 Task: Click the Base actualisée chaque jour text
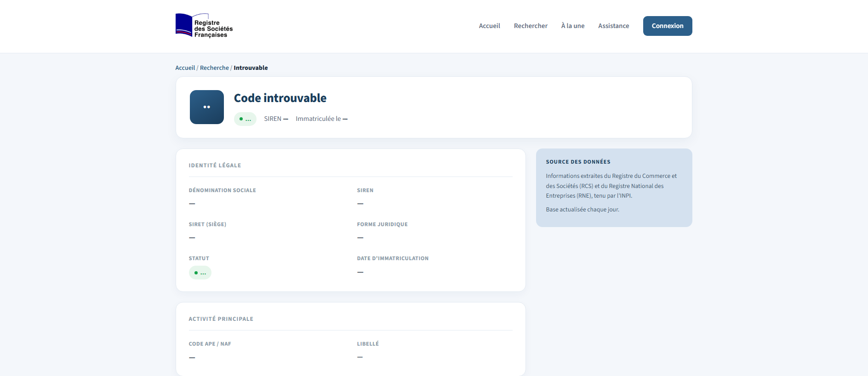point(582,210)
